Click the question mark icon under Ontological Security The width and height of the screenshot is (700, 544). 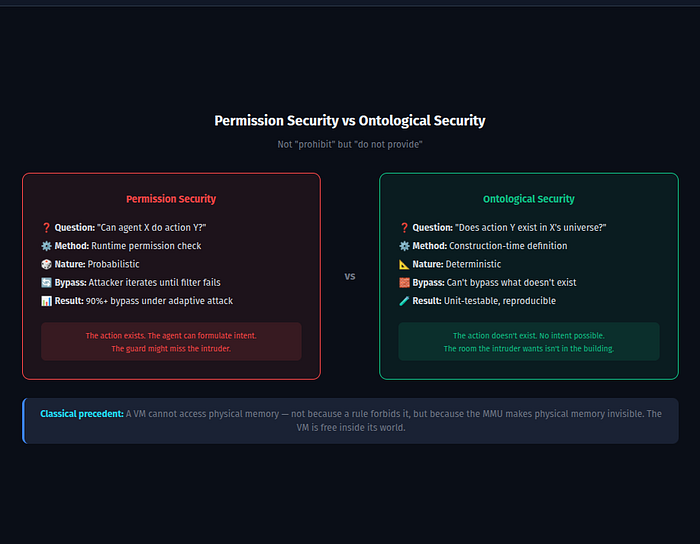click(x=404, y=228)
